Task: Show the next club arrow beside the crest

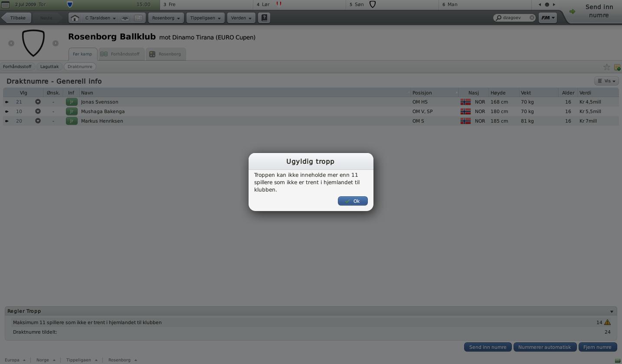Action: pos(56,43)
